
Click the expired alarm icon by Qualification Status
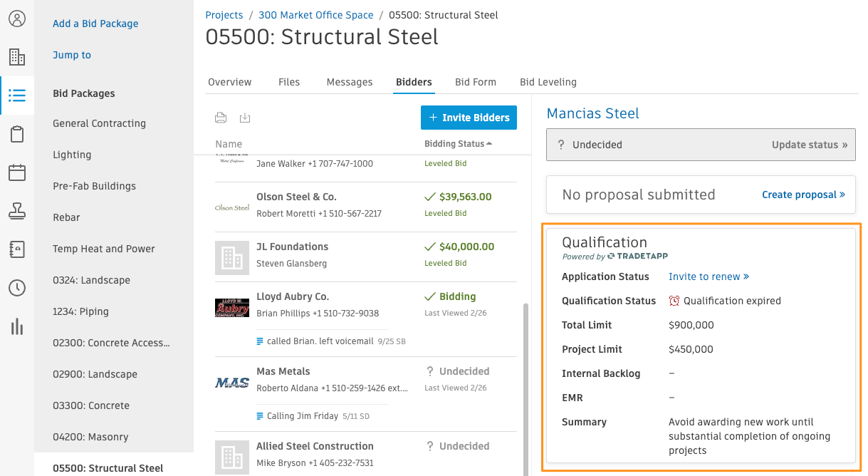click(x=674, y=301)
